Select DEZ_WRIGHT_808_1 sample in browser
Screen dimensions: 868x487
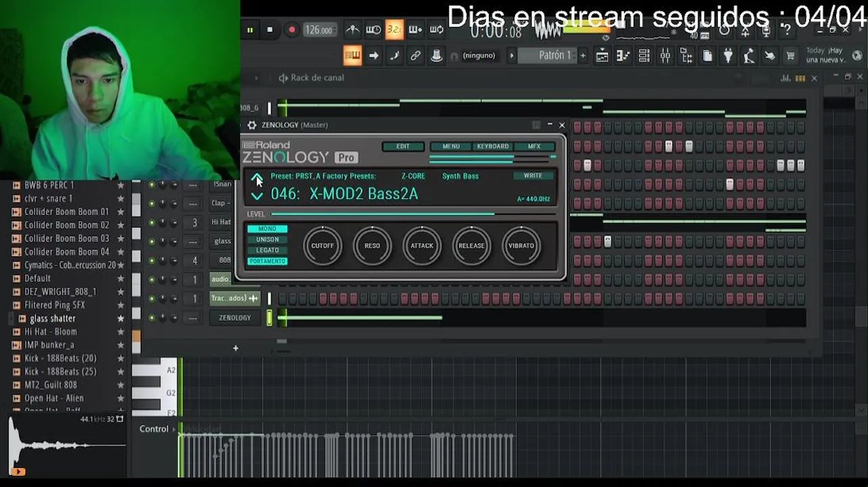click(60, 292)
